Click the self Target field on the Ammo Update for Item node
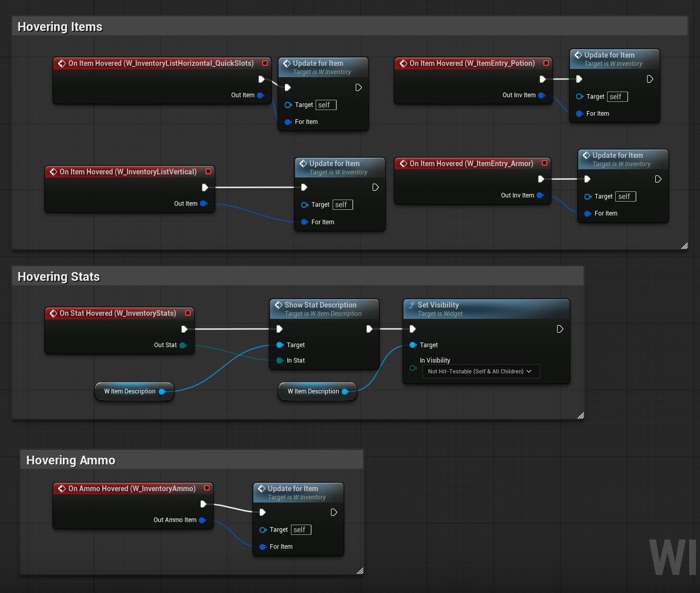Viewport: 700px width, 593px height. [301, 530]
